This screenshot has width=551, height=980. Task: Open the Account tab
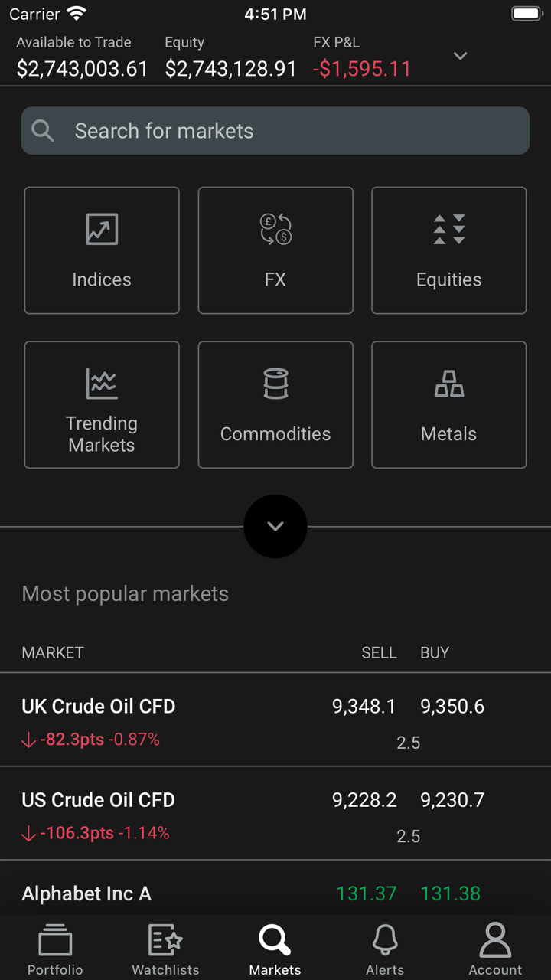pyautogui.click(x=495, y=949)
